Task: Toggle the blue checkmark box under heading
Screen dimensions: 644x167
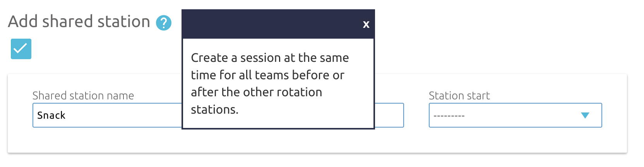Action: pyautogui.click(x=21, y=49)
